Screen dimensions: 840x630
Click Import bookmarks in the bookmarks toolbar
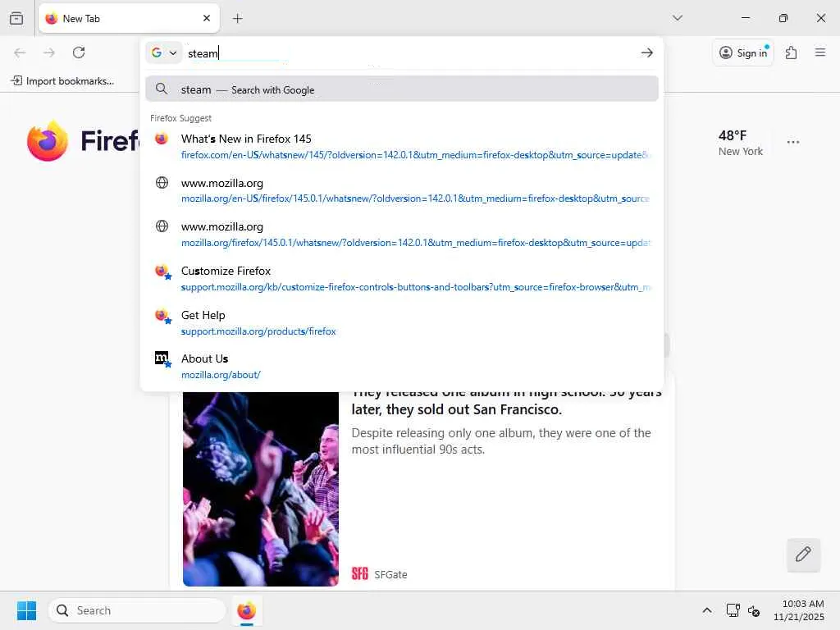pos(62,81)
